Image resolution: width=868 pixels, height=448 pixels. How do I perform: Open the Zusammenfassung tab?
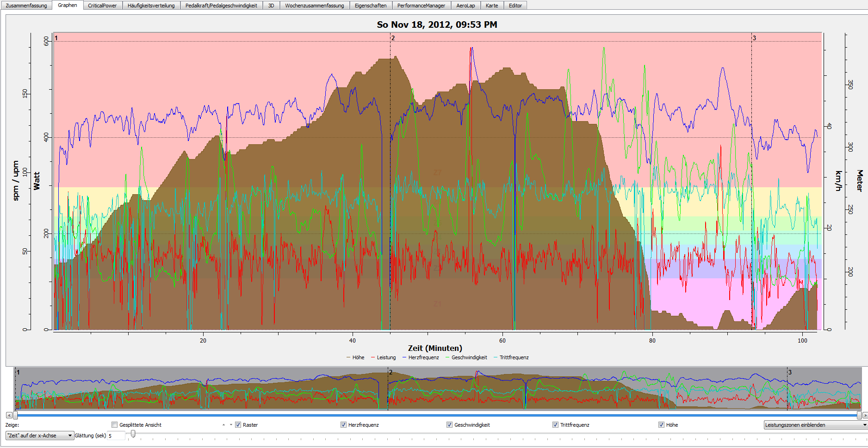pos(26,6)
